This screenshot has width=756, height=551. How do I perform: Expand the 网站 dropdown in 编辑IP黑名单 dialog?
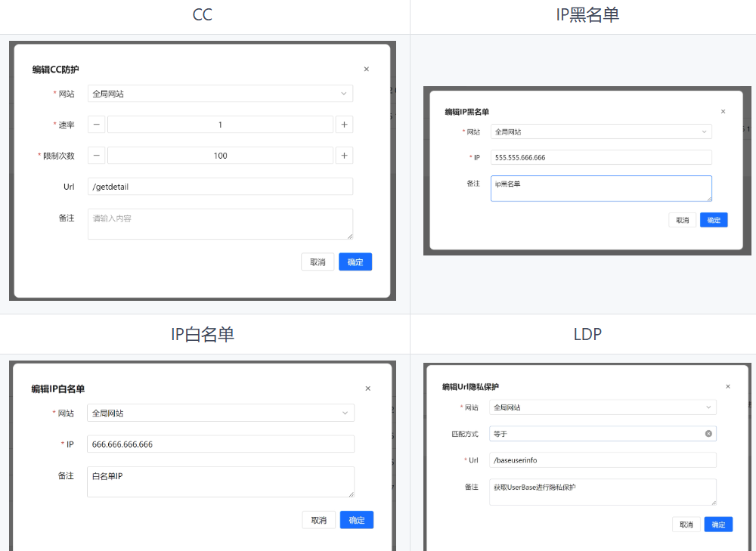601,132
